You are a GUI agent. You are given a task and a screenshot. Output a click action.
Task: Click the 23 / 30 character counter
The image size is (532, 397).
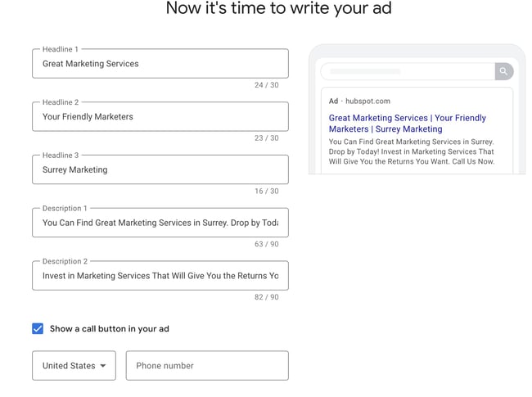coord(266,138)
